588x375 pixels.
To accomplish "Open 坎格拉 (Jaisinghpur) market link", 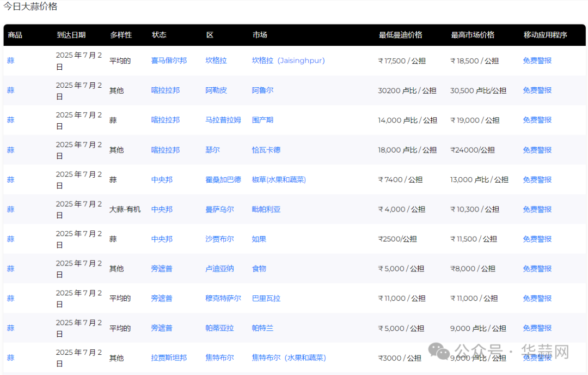I will [288, 61].
